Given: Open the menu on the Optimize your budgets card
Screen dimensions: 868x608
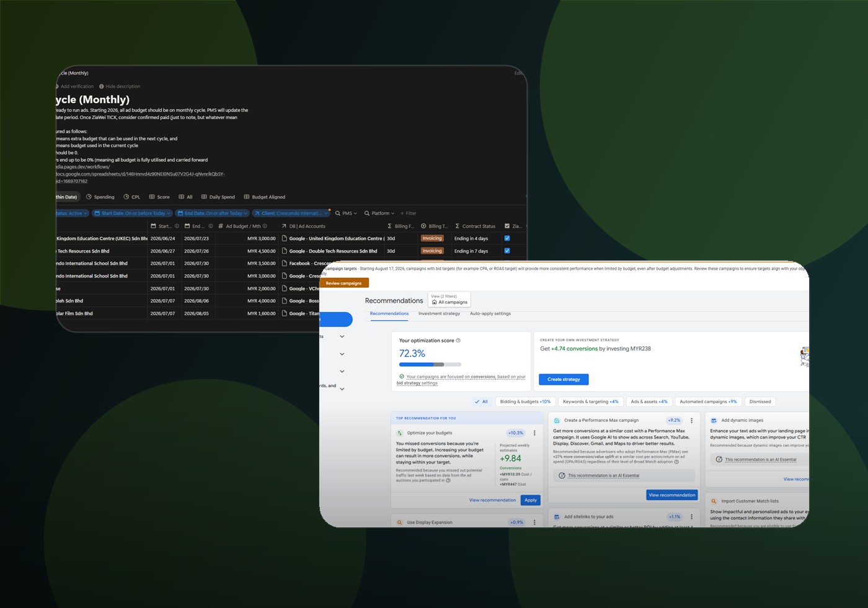Looking at the screenshot, I should [x=534, y=433].
